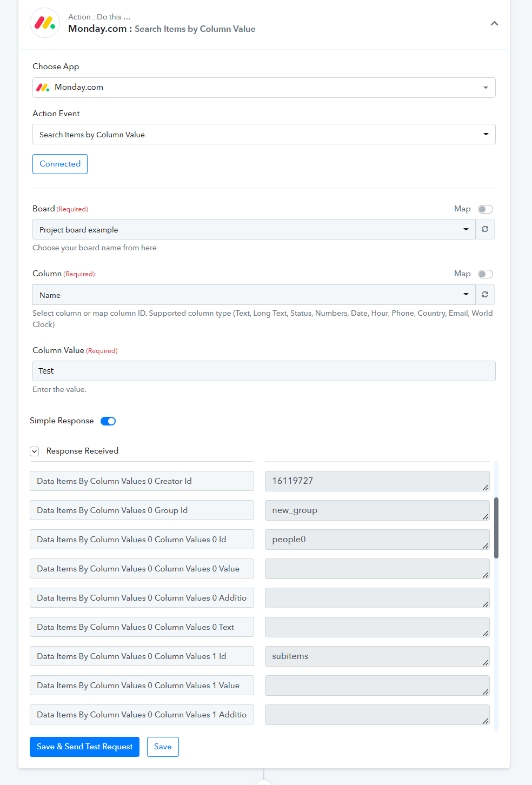Open the Action Event dropdown

pos(264,134)
